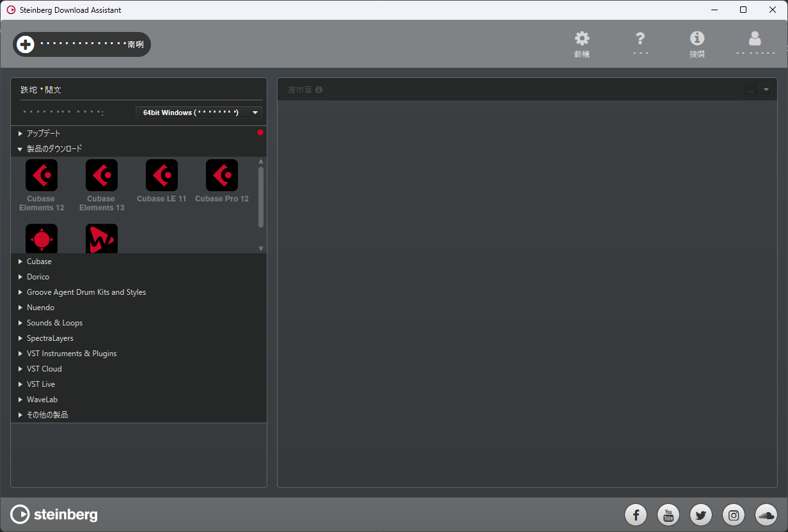Open Steinberg Twitter icon
This screenshot has width=788, height=532.
tap(701, 514)
